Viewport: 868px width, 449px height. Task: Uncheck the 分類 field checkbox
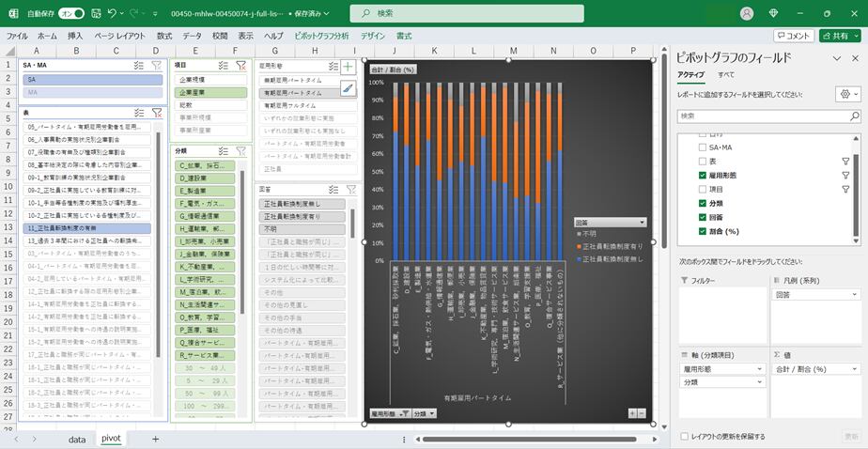coord(703,202)
